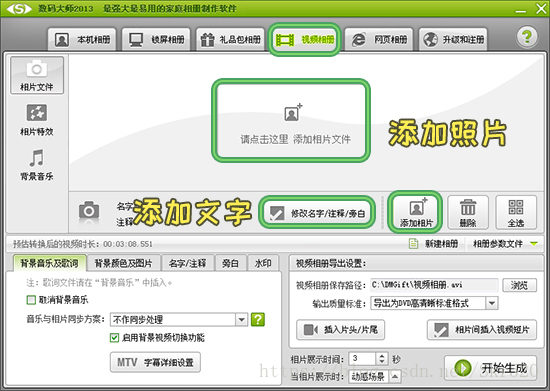This screenshot has height=391, width=550.
Task: Click 修改名字/注释/旁白 button
Action: tap(317, 213)
